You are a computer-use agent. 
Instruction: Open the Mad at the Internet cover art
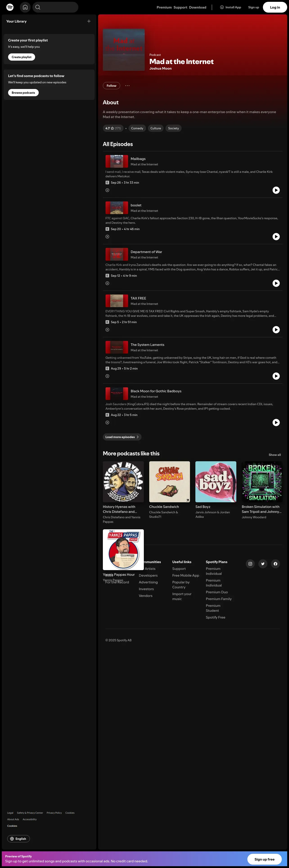coord(124,50)
